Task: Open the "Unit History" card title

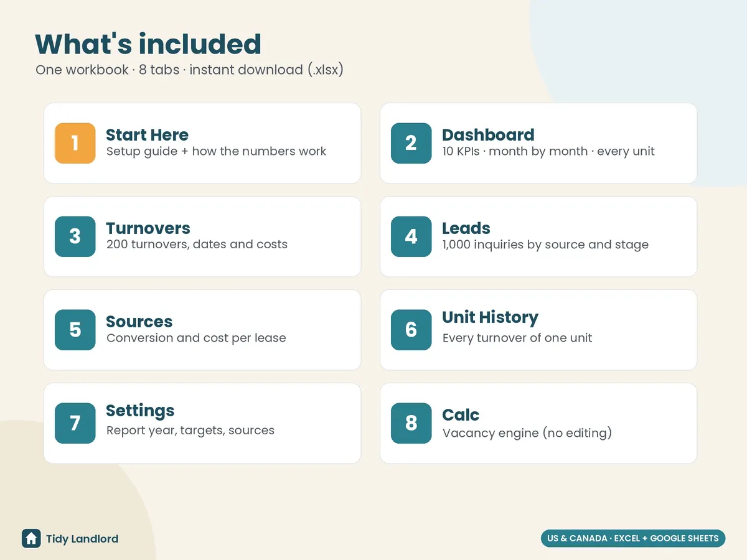Action: (490, 317)
